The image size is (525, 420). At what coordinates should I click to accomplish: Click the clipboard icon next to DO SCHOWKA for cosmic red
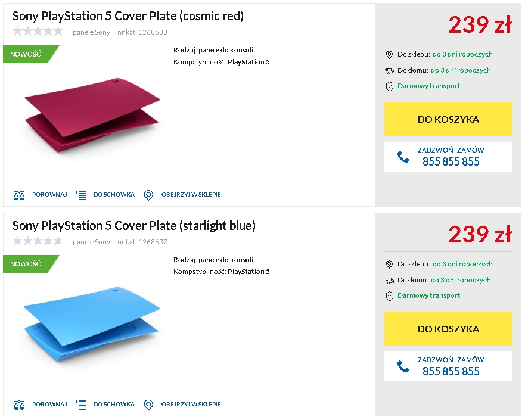80,194
